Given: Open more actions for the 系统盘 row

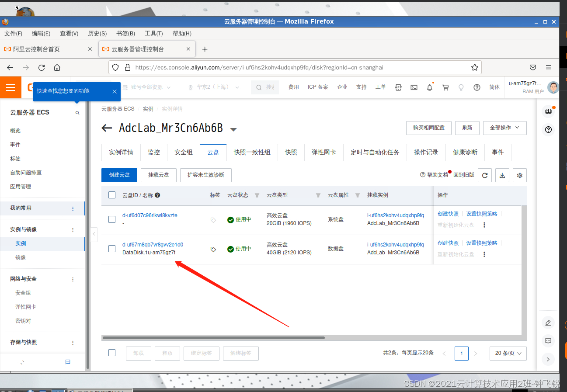Looking at the screenshot, I should click(484, 225).
